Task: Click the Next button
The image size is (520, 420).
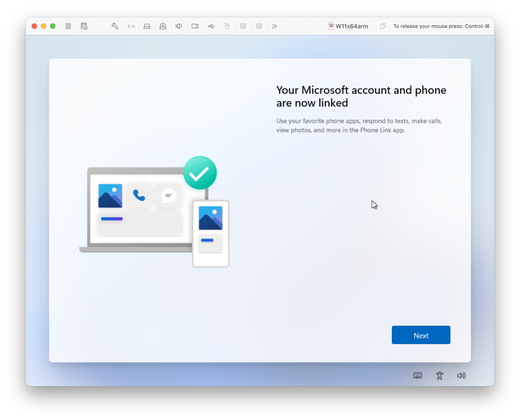Action: [x=421, y=335]
